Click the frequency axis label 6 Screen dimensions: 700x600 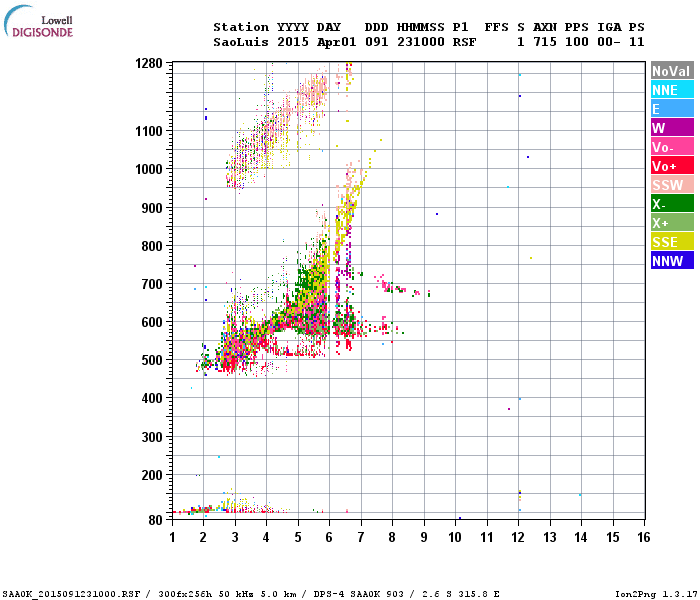coord(329,537)
